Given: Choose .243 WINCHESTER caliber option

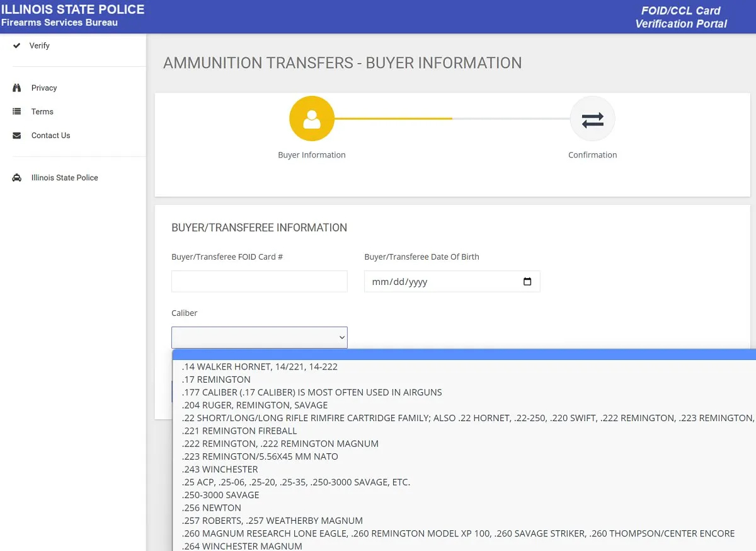Looking at the screenshot, I should pos(220,470).
